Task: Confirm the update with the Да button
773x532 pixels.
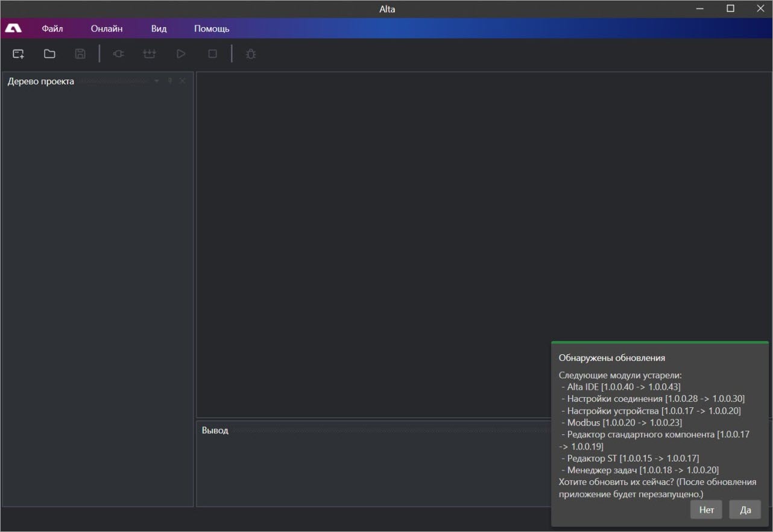Action: click(745, 510)
